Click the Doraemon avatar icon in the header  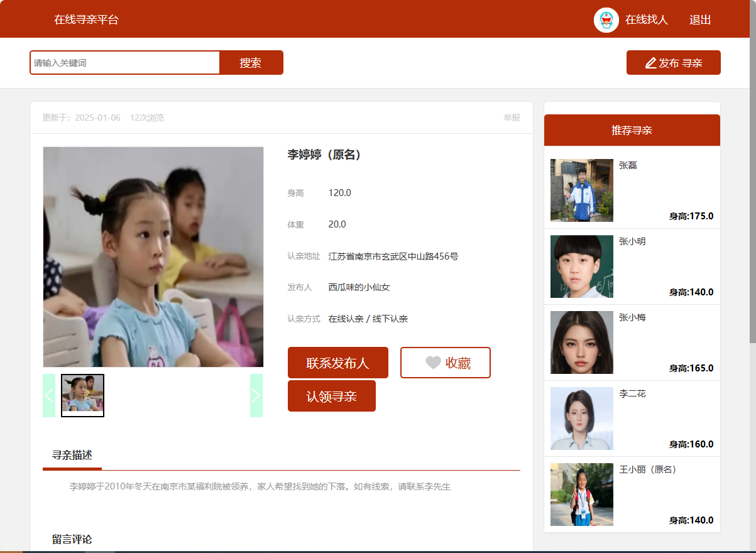(x=606, y=20)
